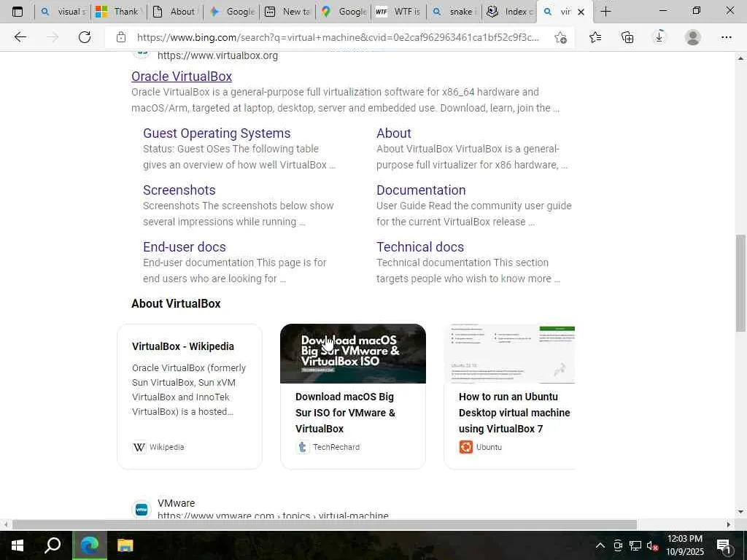Open 'Download macOS Big Sur ISO' article title
The image size is (747, 560).
coord(345,413)
